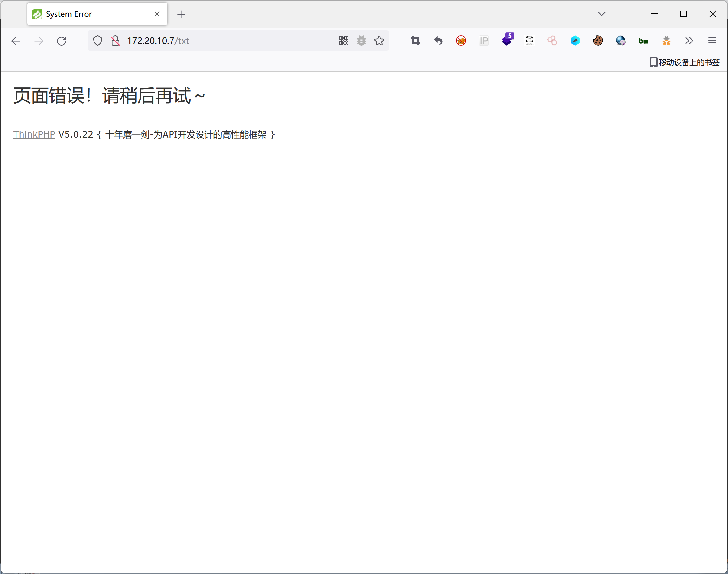Open the purple extension with badge 5
The width and height of the screenshot is (728, 574).
[507, 40]
